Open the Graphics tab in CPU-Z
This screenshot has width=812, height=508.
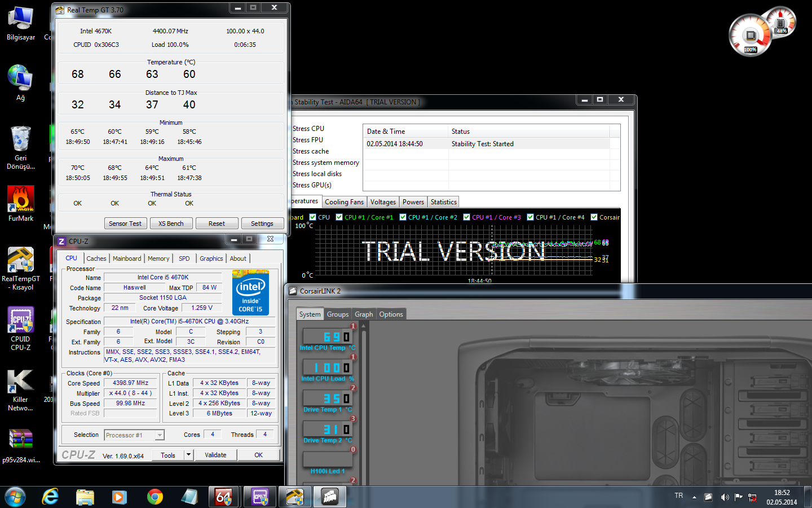(x=211, y=259)
